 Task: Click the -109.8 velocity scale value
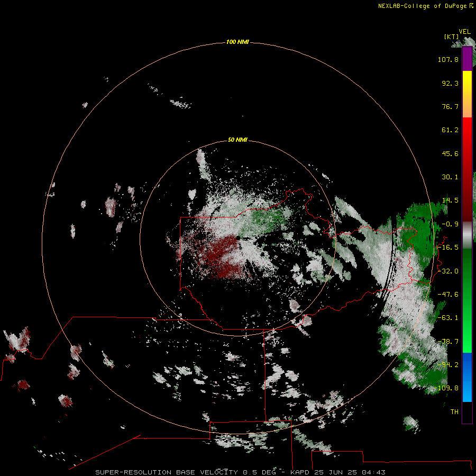pyautogui.click(x=446, y=388)
